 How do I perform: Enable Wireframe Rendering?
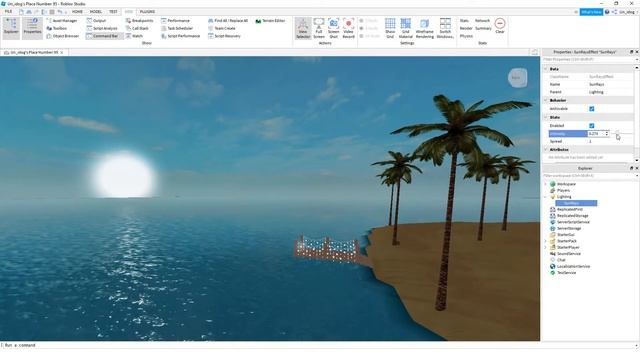coord(424,28)
